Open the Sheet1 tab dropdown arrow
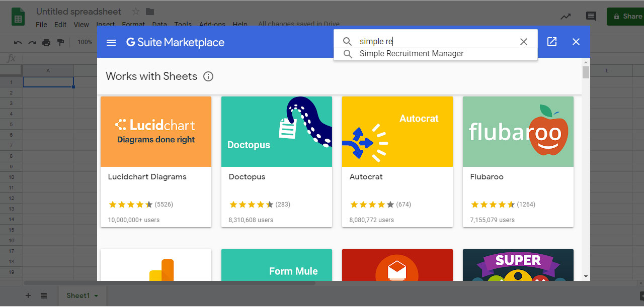This screenshot has height=307, width=644. (96, 296)
